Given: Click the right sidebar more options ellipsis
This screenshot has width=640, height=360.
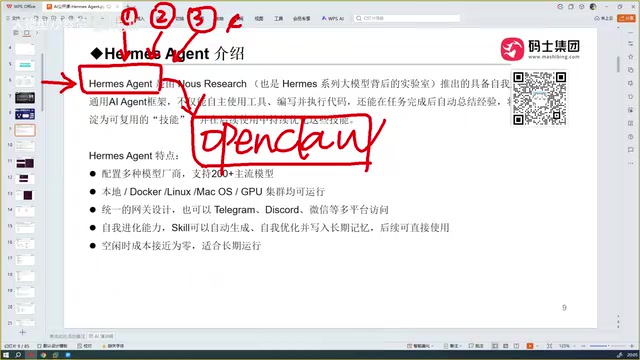Looking at the screenshot, I should click(631, 163).
